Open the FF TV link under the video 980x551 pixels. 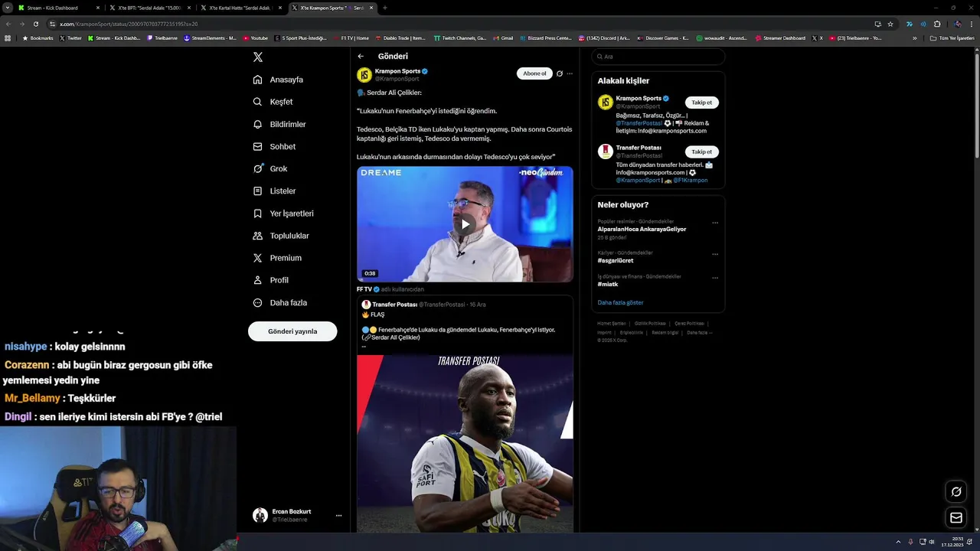tap(367, 289)
